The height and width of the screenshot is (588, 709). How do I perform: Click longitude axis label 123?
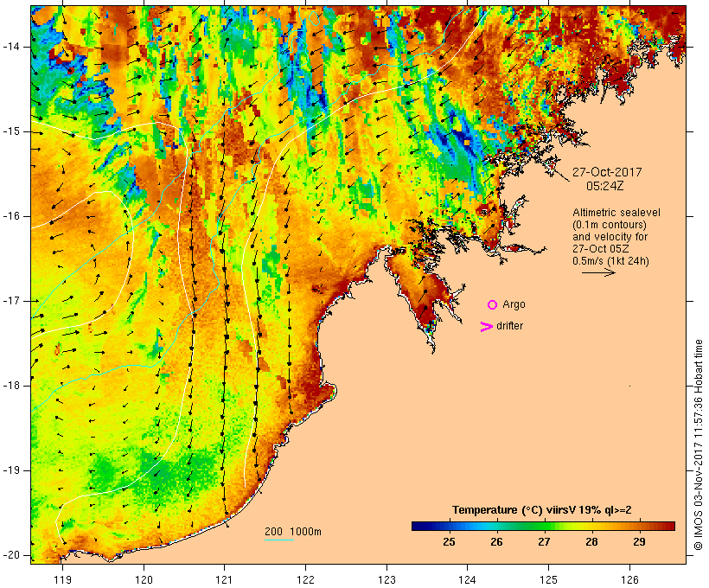point(386,580)
